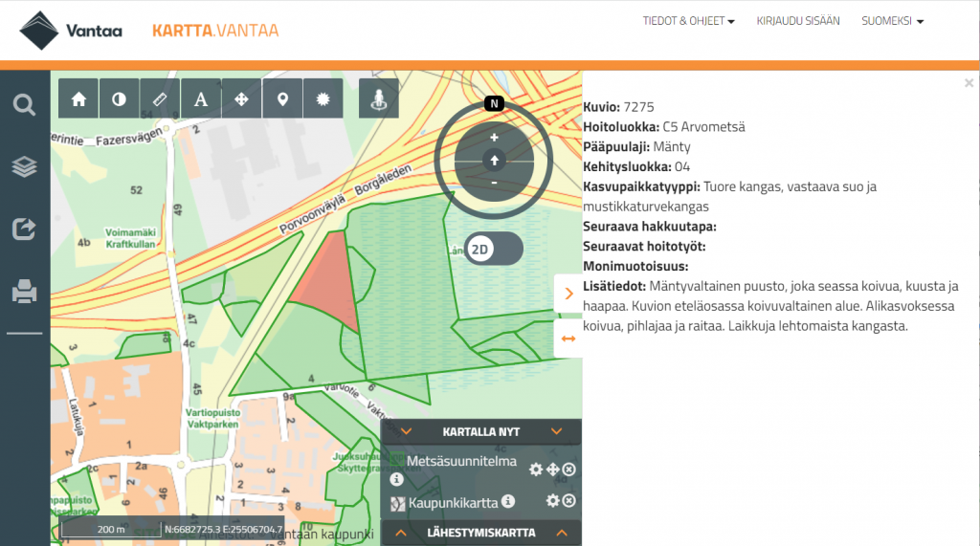
Task: Click the sun-shaped lighting tool
Action: click(x=323, y=98)
